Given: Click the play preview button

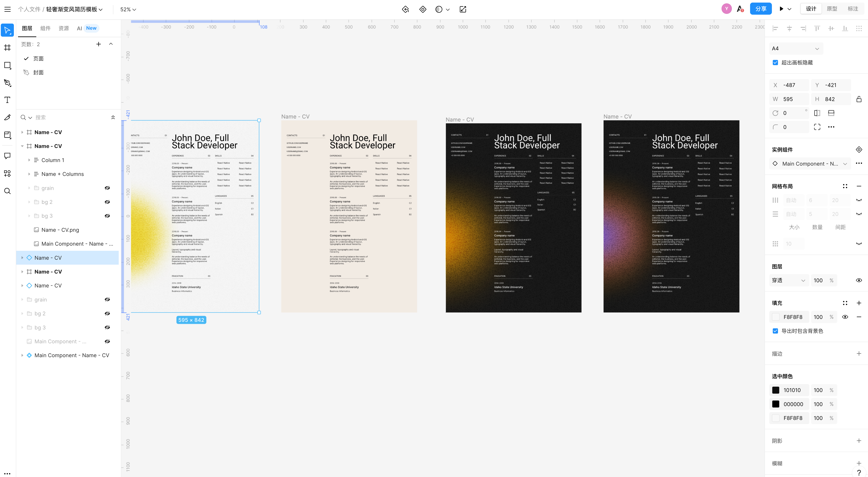Looking at the screenshot, I should tap(781, 9).
